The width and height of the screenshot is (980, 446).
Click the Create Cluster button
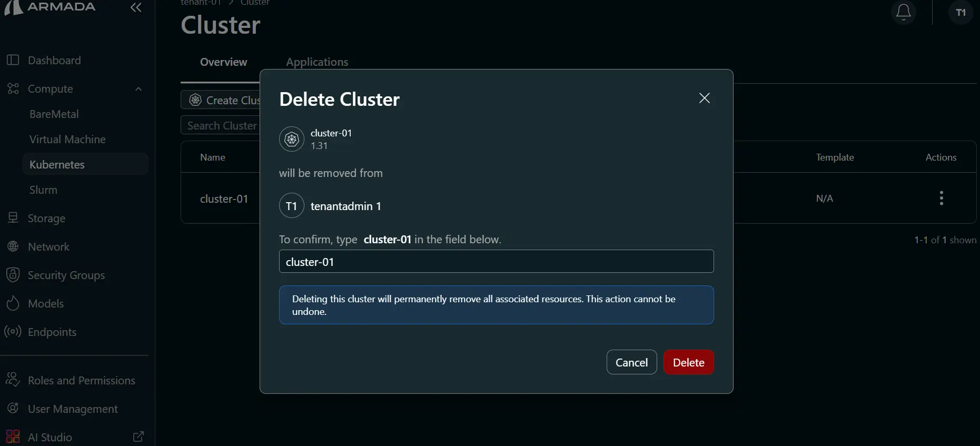pyautogui.click(x=221, y=100)
